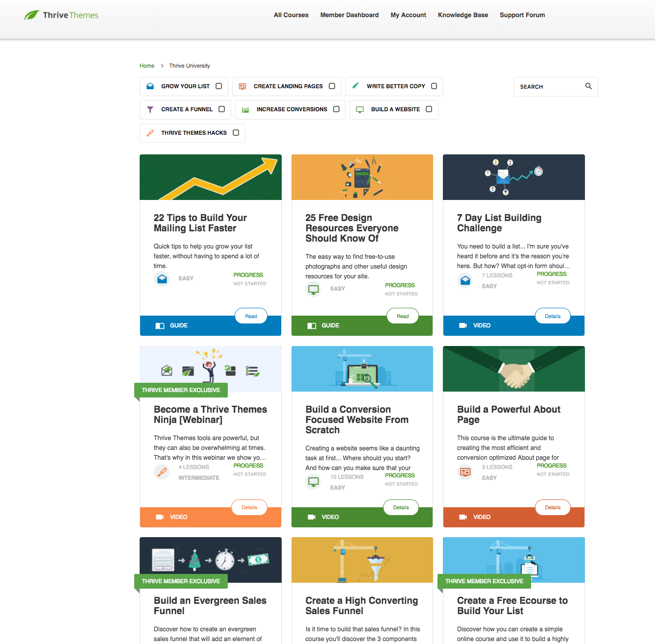This screenshot has width=655, height=644.
Task: Check the Grow Your List filter checkbox
Action: click(x=219, y=86)
